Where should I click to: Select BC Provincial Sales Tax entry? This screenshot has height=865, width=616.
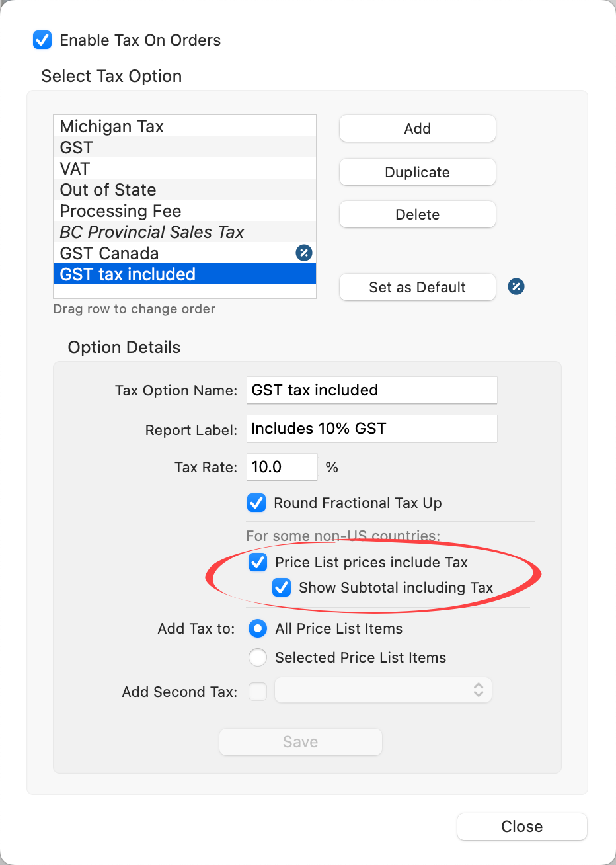tap(152, 232)
